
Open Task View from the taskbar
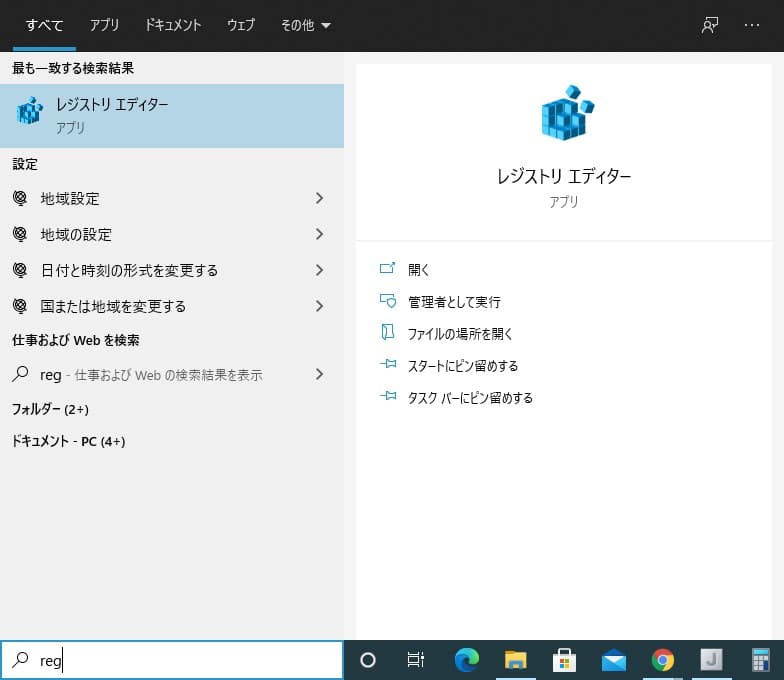pos(416,660)
